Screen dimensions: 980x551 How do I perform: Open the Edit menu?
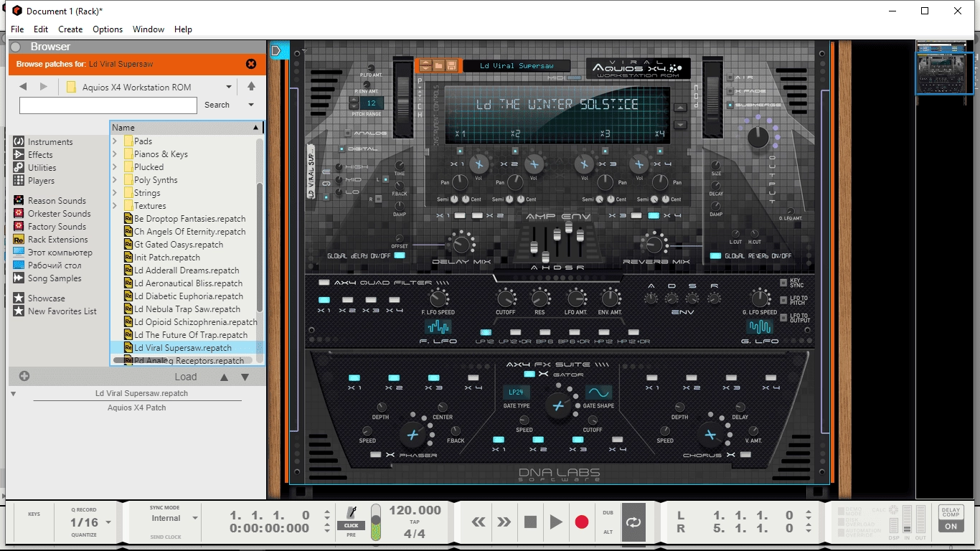tap(41, 29)
